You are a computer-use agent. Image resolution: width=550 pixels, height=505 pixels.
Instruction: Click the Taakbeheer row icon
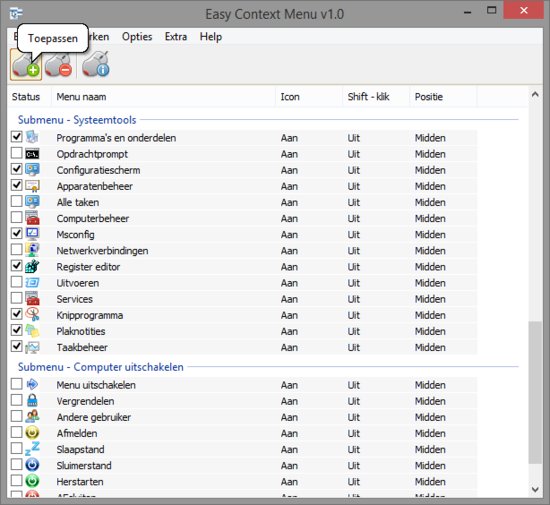point(32,347)
